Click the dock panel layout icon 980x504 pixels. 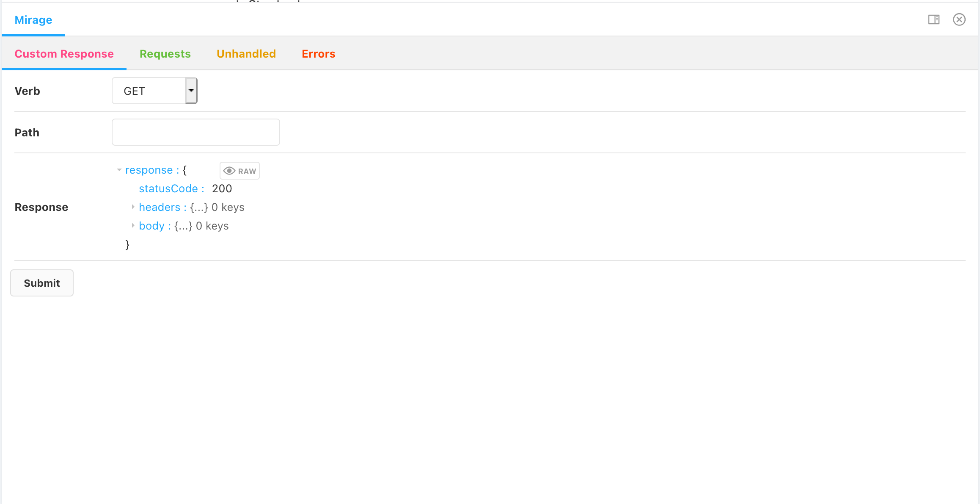tap(934, 19)
